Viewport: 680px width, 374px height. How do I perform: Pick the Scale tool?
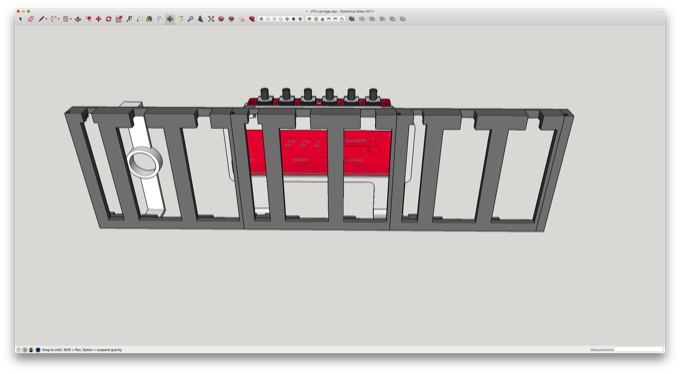pyautogui.click(x=119, y=19)
